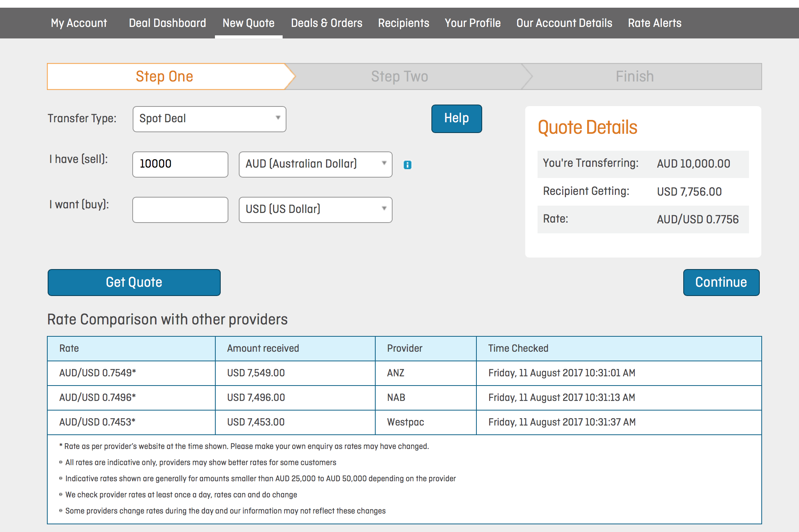Open the Help button
799x532 pixels.
[457, 118]
